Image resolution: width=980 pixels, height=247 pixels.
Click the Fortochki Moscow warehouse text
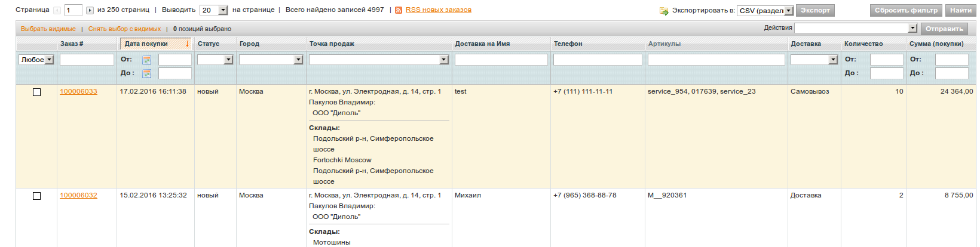[342, 160]
